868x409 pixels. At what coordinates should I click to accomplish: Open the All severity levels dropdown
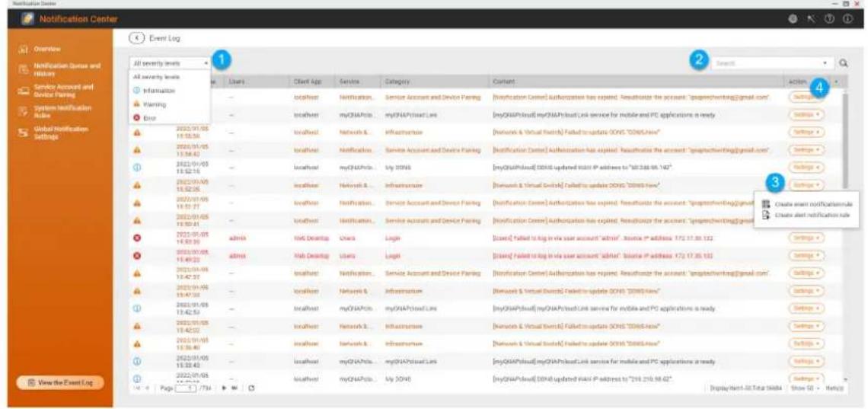pos(170,64)
